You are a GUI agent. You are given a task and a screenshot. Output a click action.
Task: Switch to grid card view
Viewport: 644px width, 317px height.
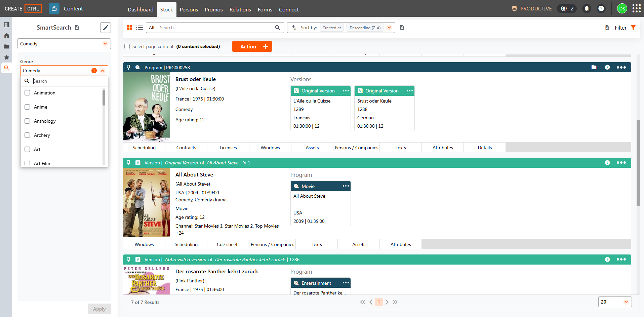tap(129, 28)
